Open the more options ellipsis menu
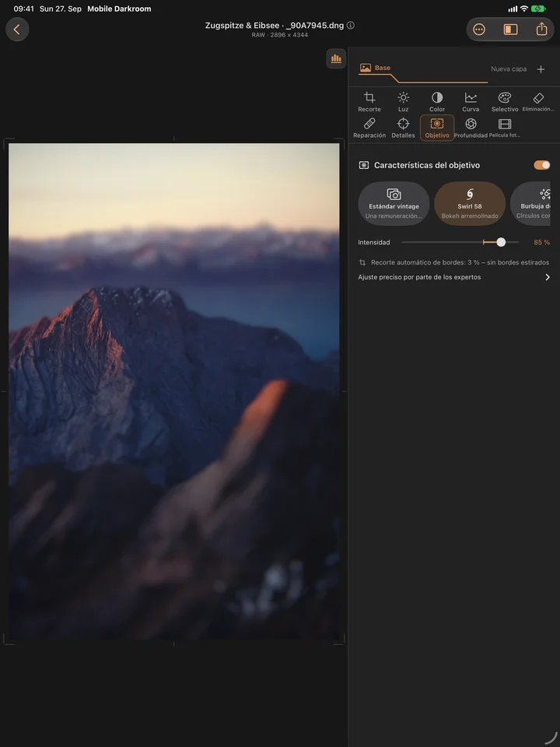560x747 pixels. pyautogui.click(x=479, y=30)
